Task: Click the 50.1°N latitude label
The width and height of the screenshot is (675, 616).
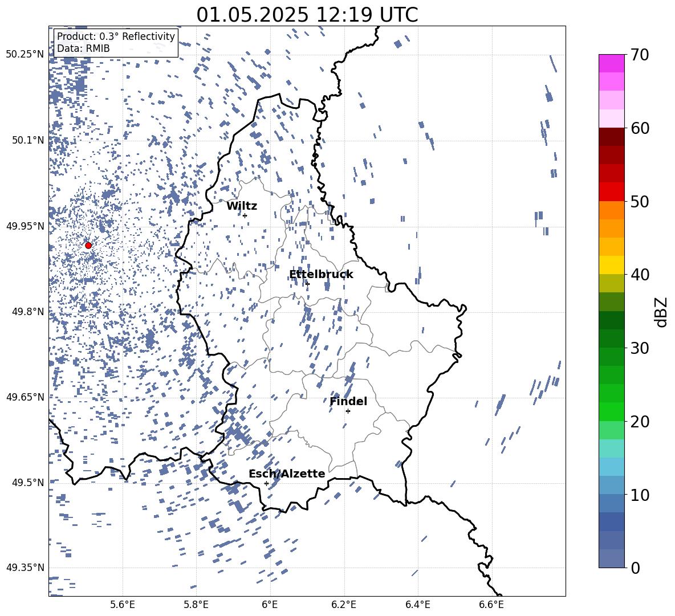Action: (28, 140)
